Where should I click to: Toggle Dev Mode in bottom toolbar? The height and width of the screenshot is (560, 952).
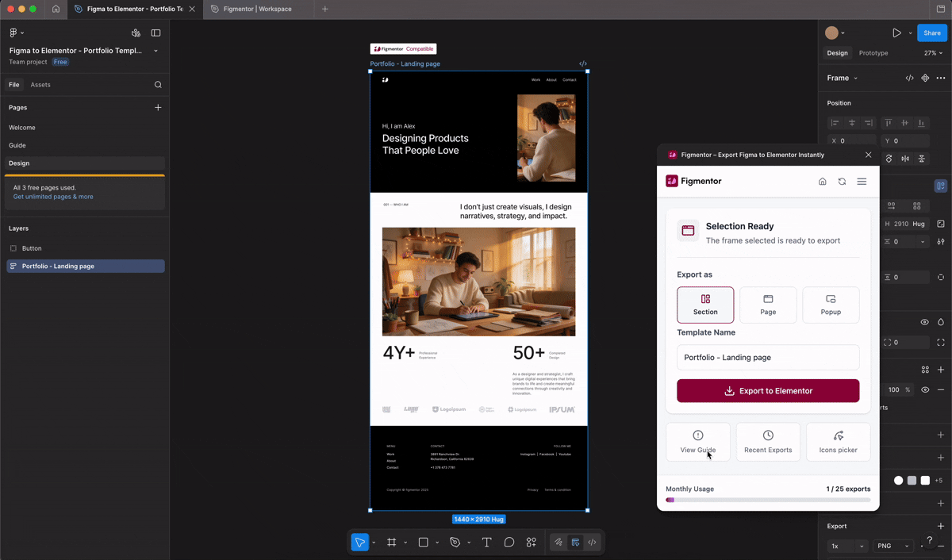tap(593, 543)
